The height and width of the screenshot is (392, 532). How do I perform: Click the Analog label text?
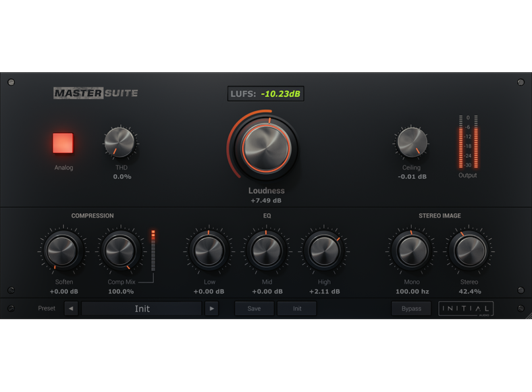[63, 167]
